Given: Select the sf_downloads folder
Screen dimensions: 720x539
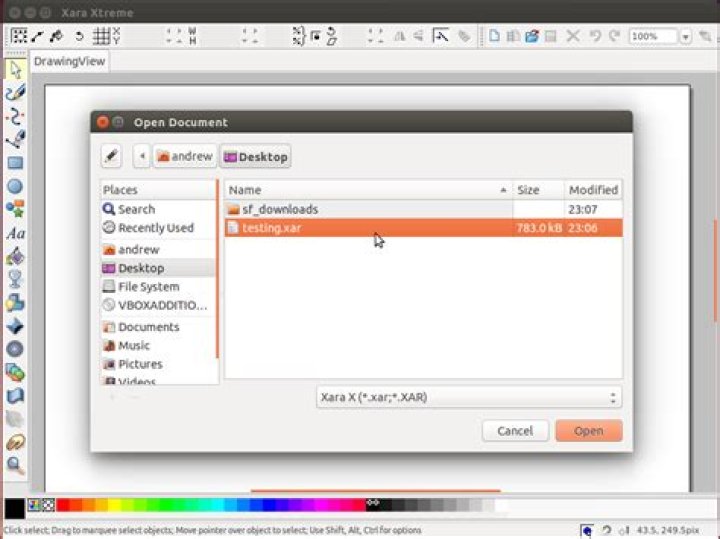Looking at the screenshot, I should pos(423,209).
